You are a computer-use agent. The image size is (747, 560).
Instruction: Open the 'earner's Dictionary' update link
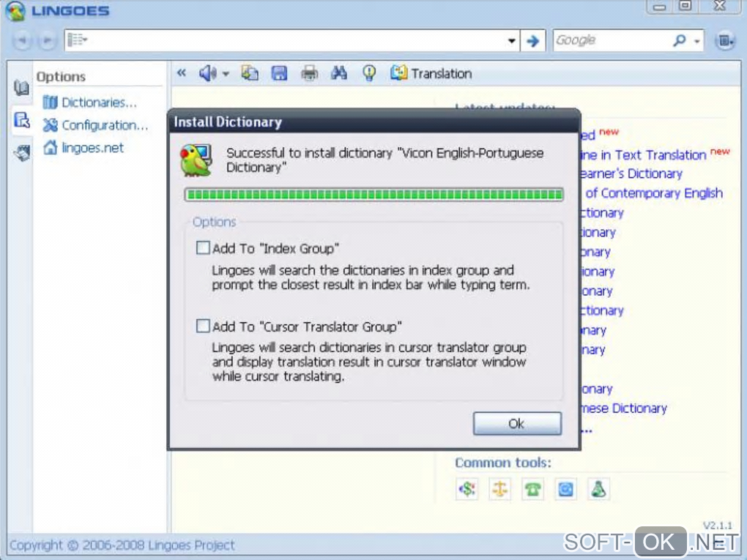632,173
